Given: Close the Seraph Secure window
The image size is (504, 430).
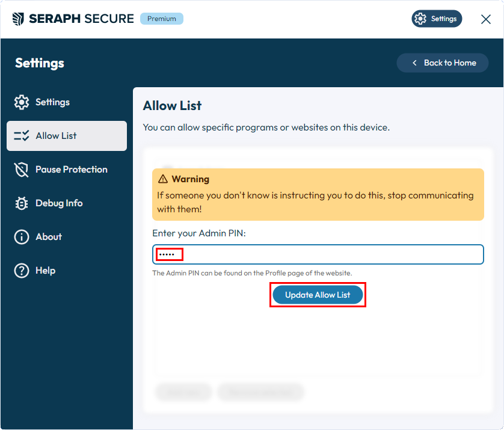Looking at the screenshot, I should point(485,19).
